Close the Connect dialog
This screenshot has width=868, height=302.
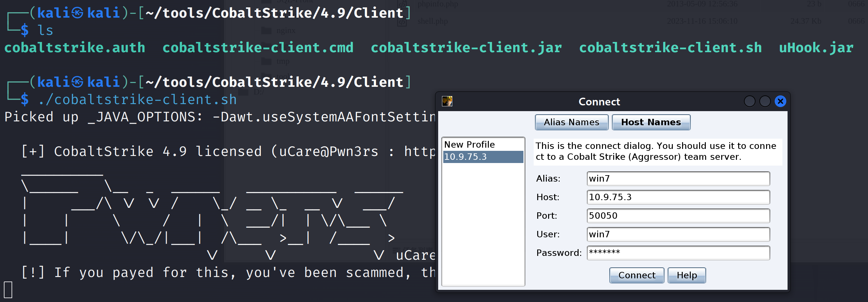tap(780, 101)
